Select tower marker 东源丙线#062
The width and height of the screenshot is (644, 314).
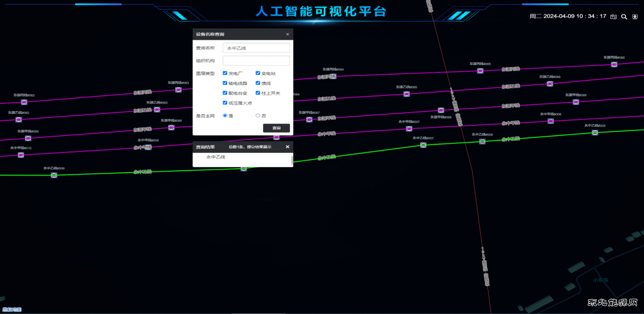(24, 102)
